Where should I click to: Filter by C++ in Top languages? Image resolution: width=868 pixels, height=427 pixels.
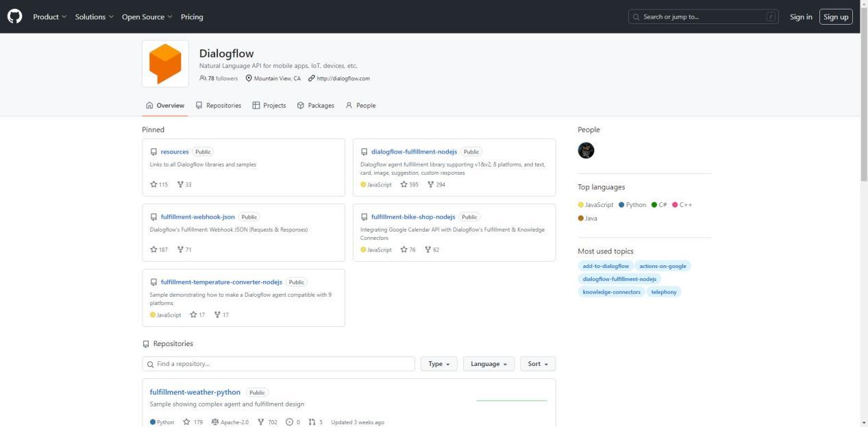tap(682, 205)
